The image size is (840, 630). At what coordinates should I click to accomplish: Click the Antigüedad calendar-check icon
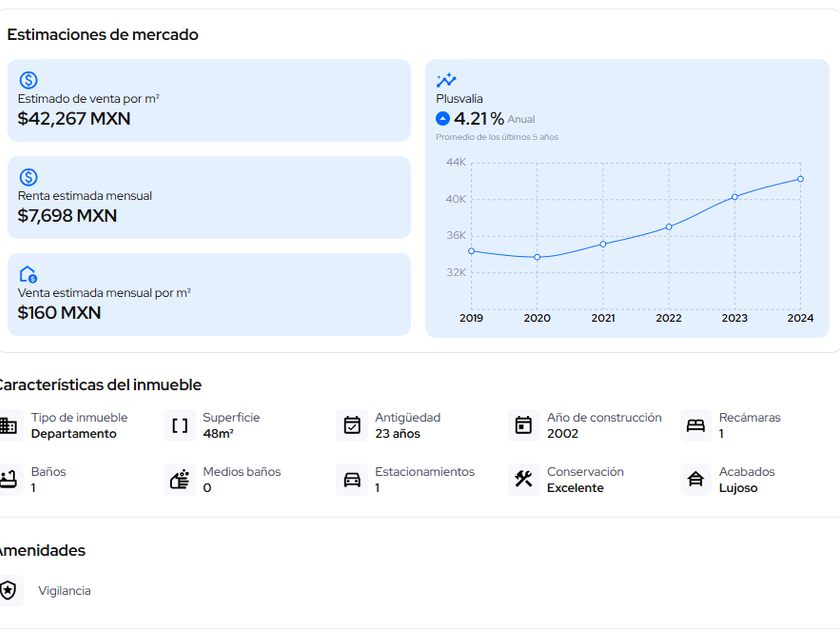point(352,426)
